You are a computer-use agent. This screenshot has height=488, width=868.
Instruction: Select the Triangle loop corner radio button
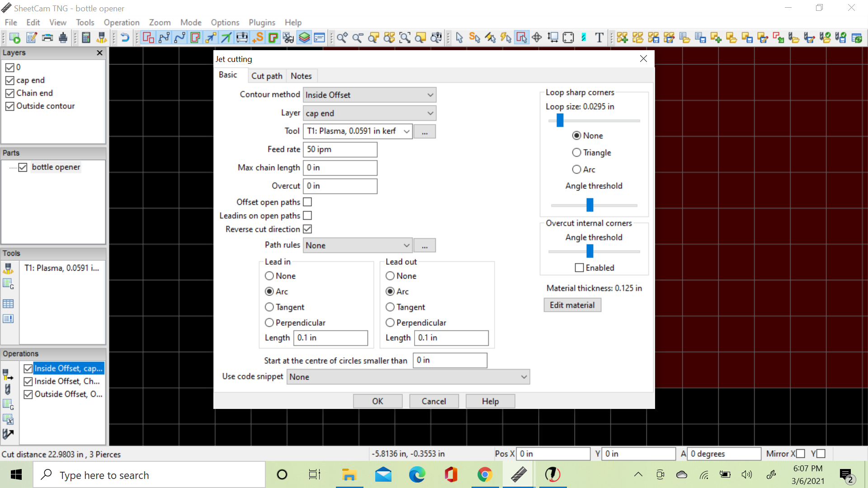tap(576, 153)
